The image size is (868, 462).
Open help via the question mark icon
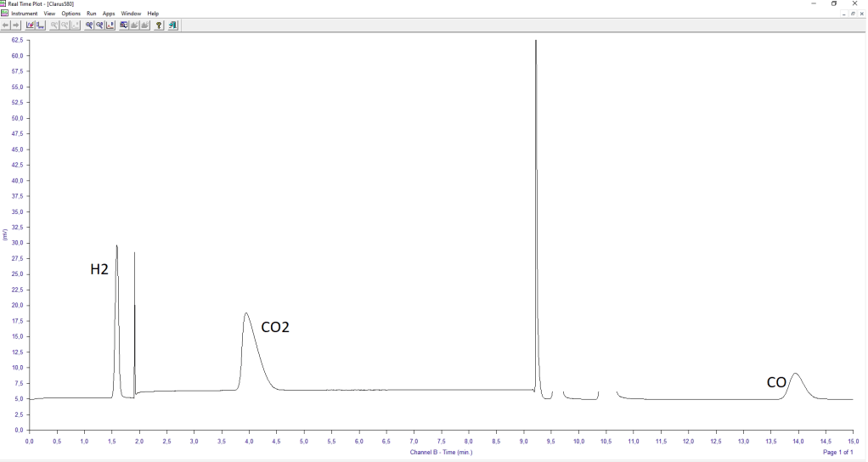pos(159,25)
